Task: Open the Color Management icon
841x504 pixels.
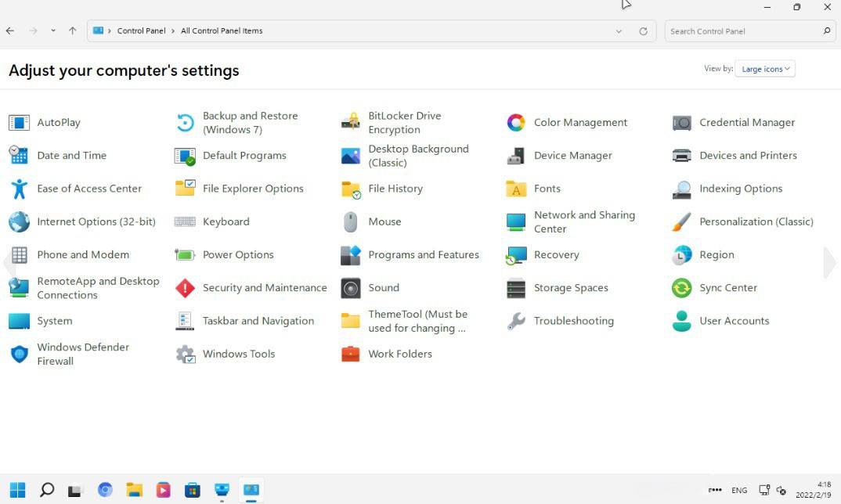Action: pyautogui.click(x=516, y=123)
